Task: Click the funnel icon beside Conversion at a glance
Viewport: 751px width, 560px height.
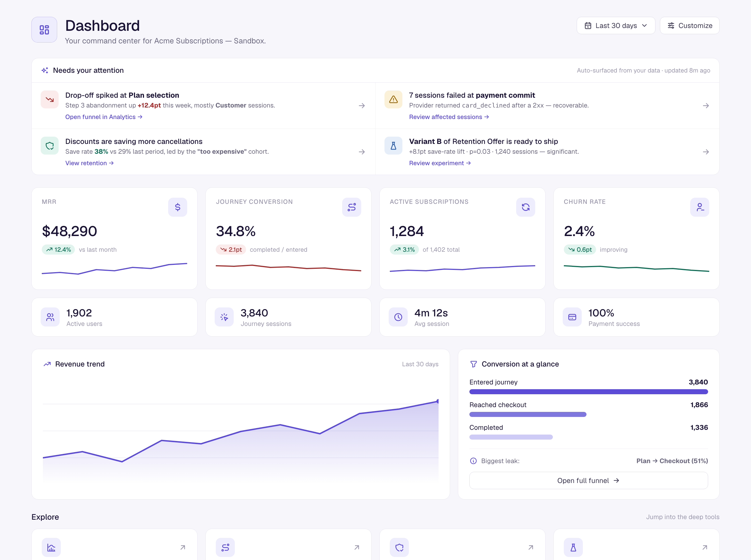Action: pos(474,364)
